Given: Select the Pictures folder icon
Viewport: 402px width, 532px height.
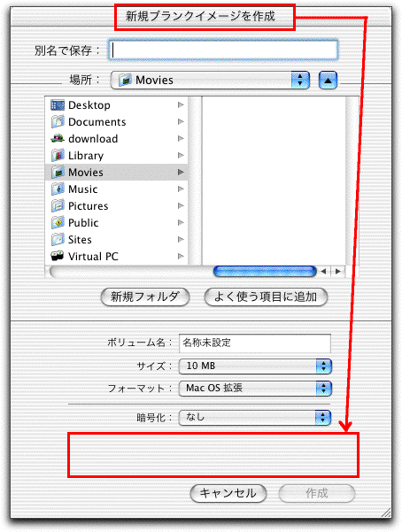Looking at the screenshot, I should point(58,206).
